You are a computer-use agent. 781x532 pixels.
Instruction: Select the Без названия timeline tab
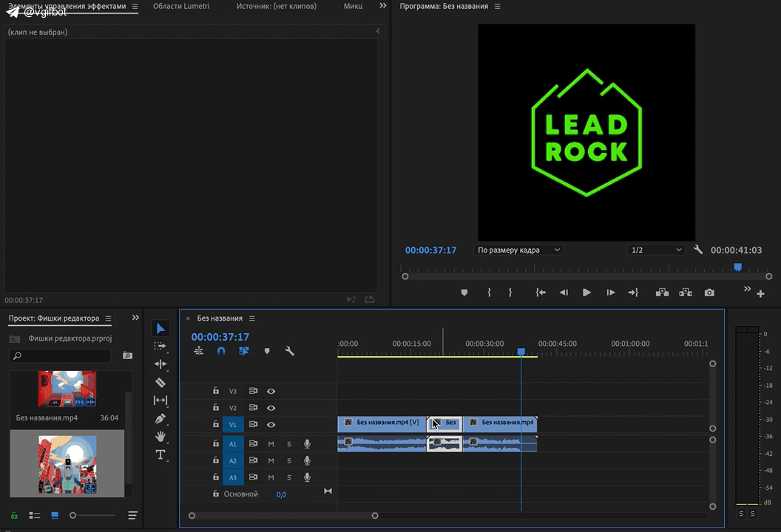click(x=220, y=318)
